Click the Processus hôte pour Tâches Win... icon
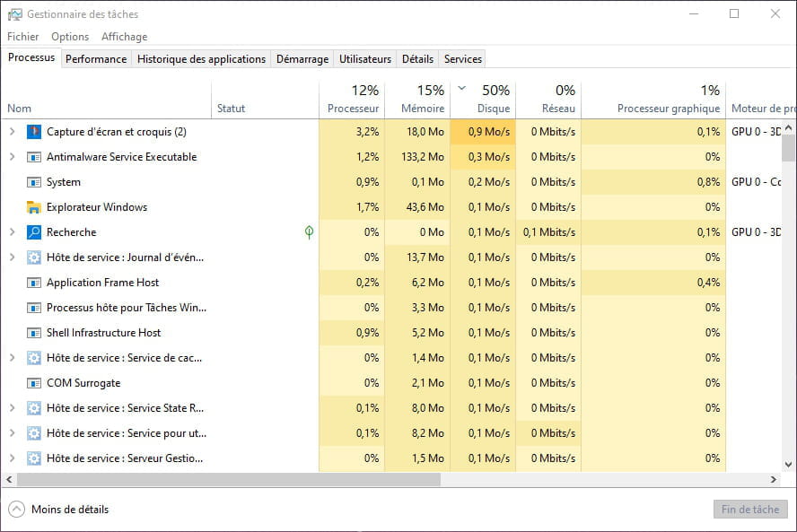 [x=33, y=308]
